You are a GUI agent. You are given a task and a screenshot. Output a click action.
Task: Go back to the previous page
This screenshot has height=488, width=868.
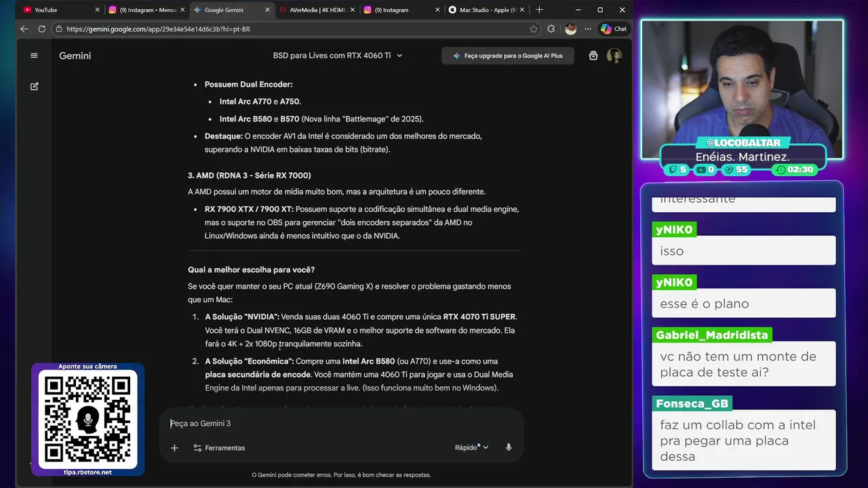point(24,29)
